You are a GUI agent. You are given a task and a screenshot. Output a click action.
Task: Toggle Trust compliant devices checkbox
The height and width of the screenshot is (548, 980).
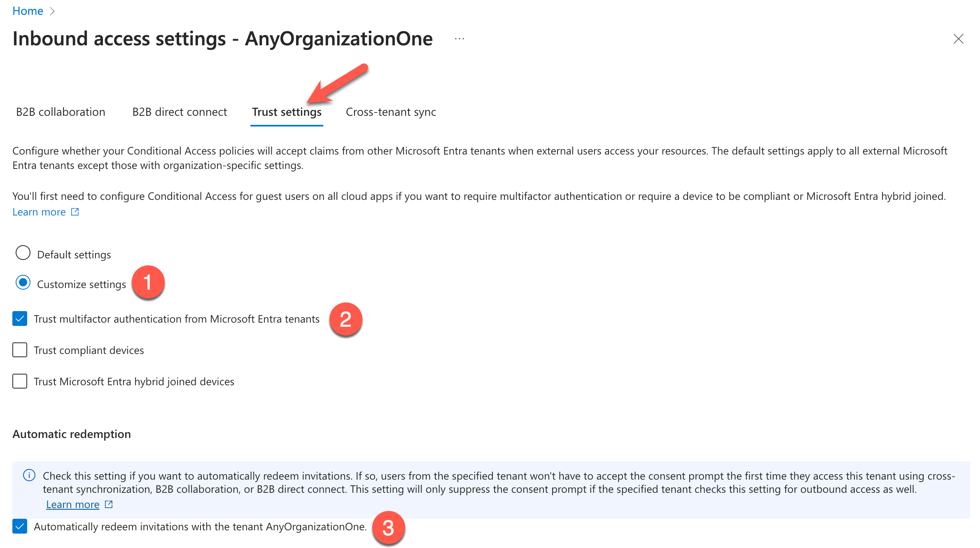click(x=19, y=349)
